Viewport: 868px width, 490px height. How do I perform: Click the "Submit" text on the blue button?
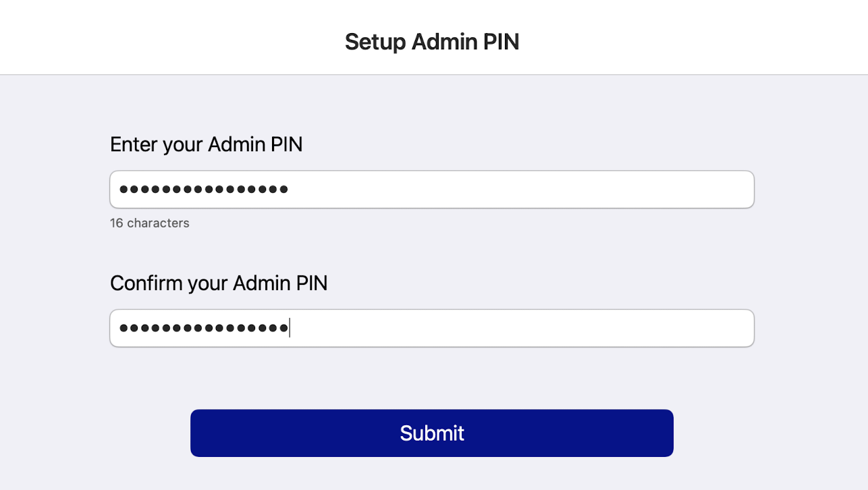click(432, 433)
